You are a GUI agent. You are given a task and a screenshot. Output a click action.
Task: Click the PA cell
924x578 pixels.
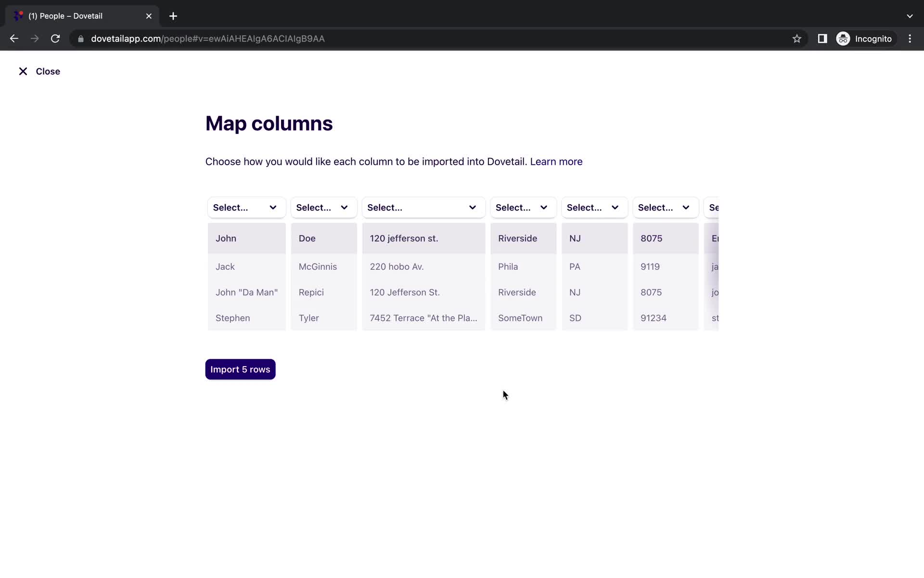tap(594, 267)
